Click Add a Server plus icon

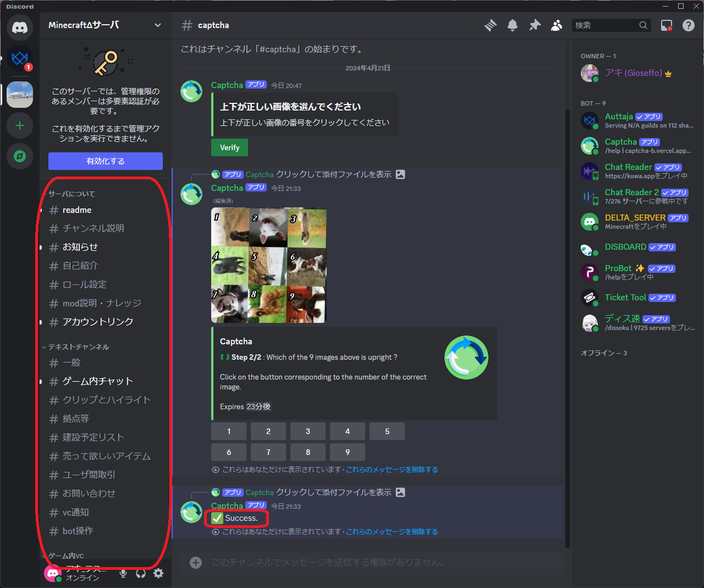20,126
